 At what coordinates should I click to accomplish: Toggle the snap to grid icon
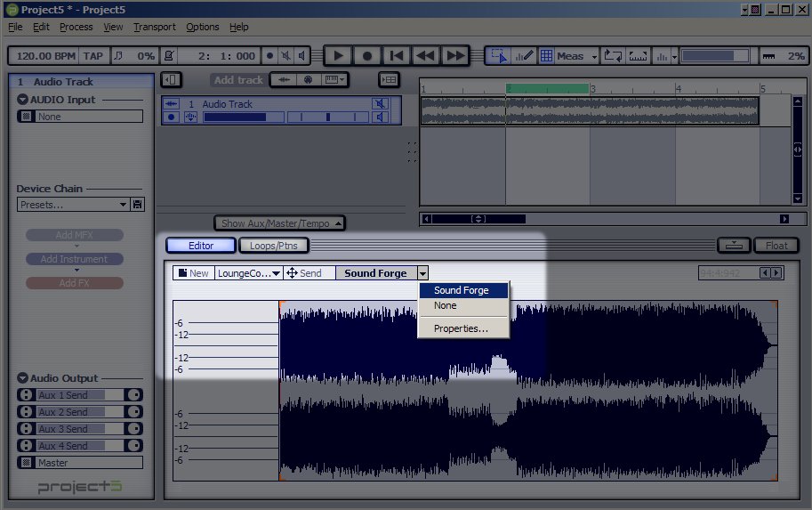[x=546, y=56]
